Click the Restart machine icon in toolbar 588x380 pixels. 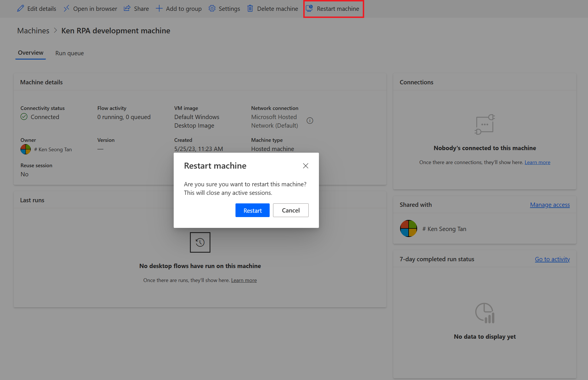pos(309,9)
